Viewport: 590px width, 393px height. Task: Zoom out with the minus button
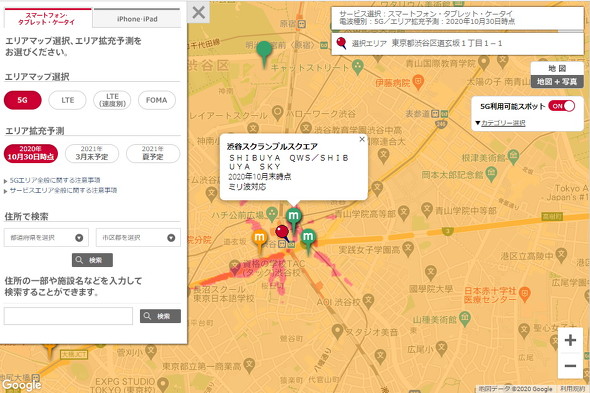570,366
